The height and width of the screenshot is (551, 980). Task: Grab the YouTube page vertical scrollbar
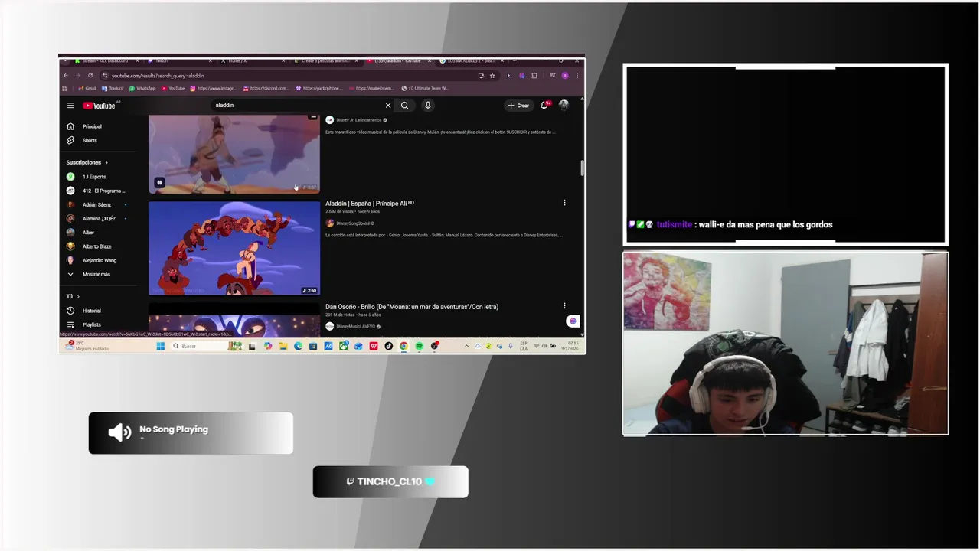(582, 168)
